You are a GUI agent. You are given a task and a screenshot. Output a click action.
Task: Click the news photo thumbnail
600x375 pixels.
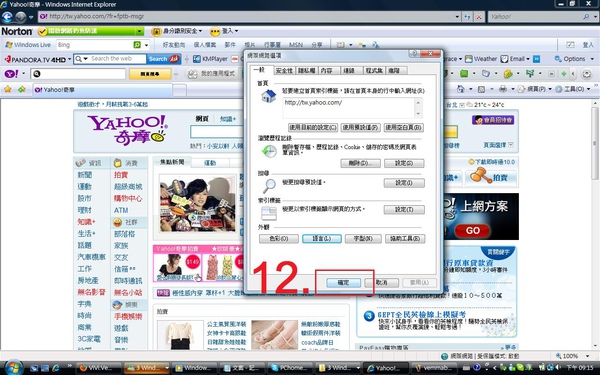[x=198, y=203]
